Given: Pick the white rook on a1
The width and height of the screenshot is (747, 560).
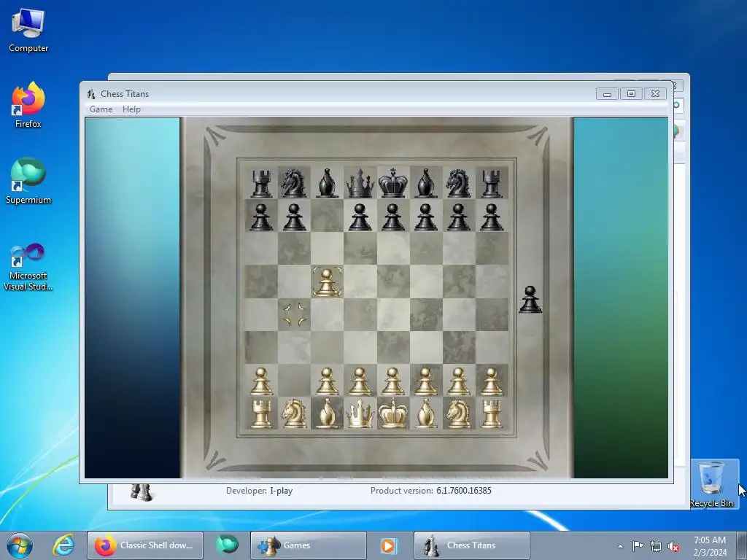Looking at the screenshot, I should [261, 414].
